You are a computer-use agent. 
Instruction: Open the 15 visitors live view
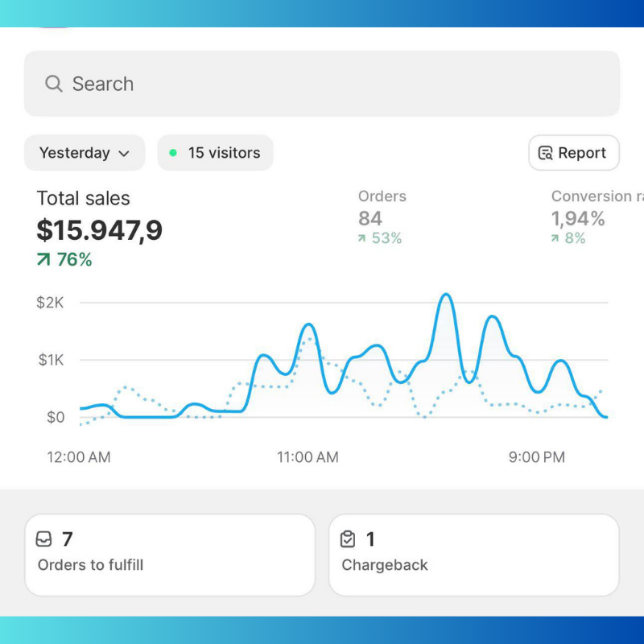pyautogui.click(x=215, y=153)
